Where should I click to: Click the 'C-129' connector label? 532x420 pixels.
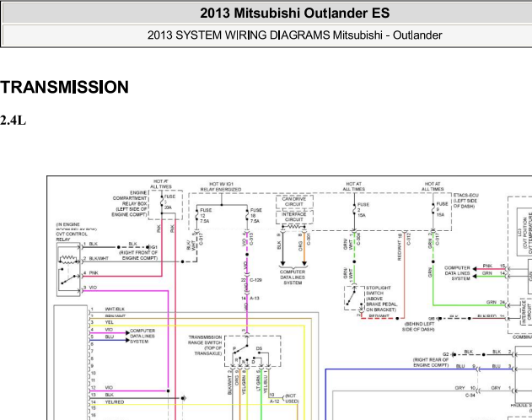tap(255, 280)
